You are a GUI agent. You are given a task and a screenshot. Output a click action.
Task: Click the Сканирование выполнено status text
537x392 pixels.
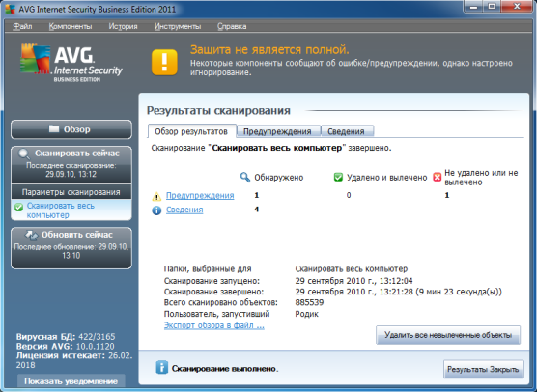coord(225,369)
